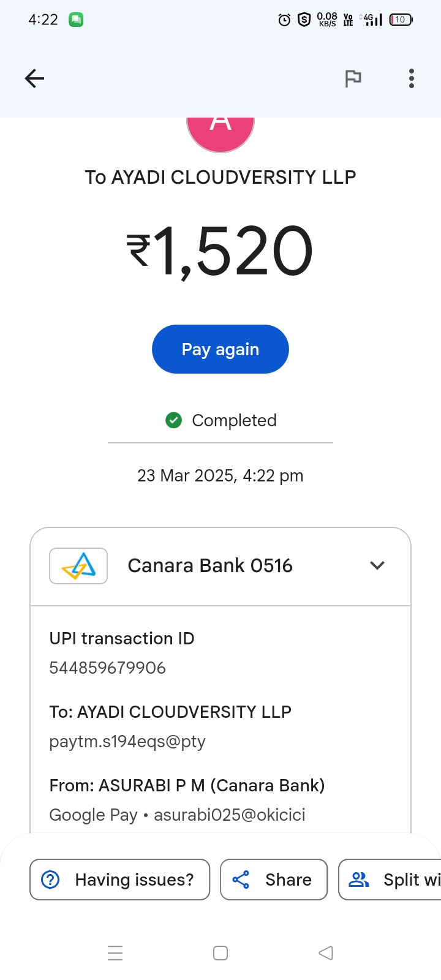Tap Android home square button
Viewport: 441px width, 980px height.
[221, 953]
